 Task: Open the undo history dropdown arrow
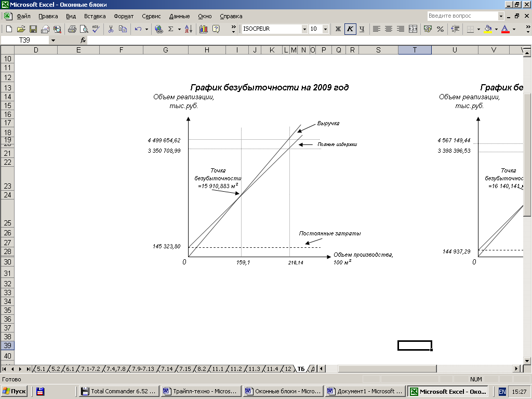coord(147,29)
